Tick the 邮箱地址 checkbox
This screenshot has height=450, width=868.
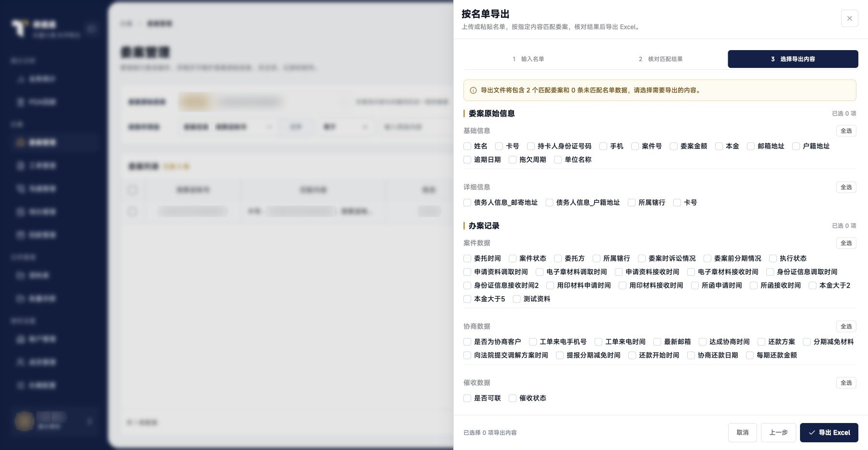click(751, 146)
